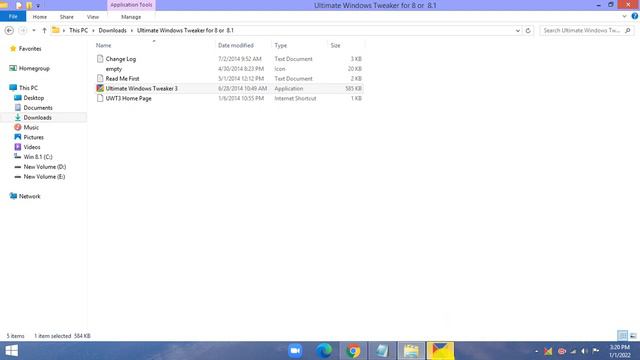Sort by the Date modified column header
Viewport: 640px width, 360px height.
(x=236, y=45)
